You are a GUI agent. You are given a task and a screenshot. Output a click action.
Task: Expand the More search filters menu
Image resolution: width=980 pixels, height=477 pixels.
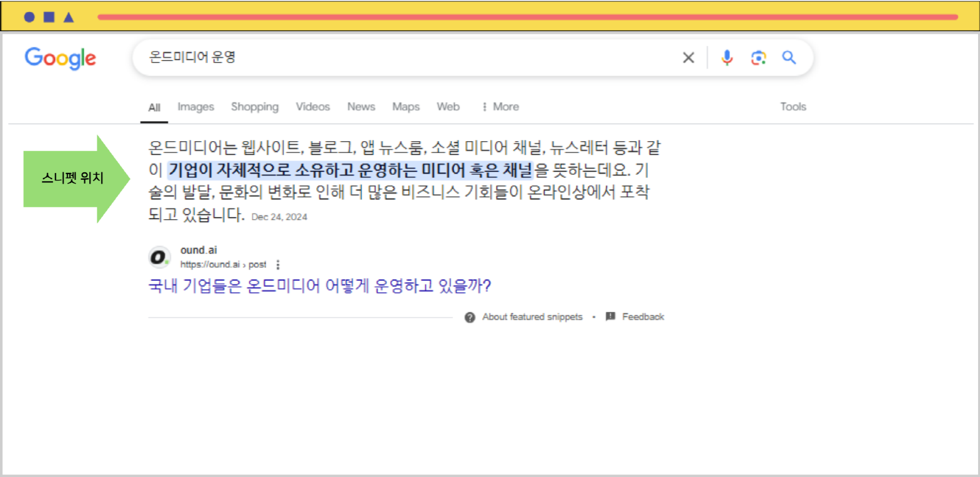500,107
